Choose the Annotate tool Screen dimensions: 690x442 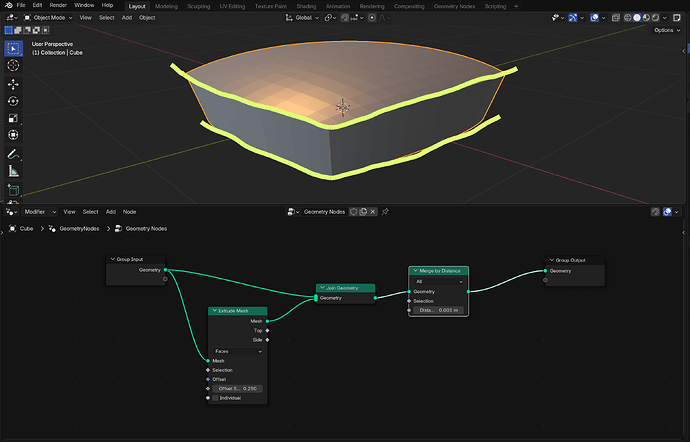(13, 155)
